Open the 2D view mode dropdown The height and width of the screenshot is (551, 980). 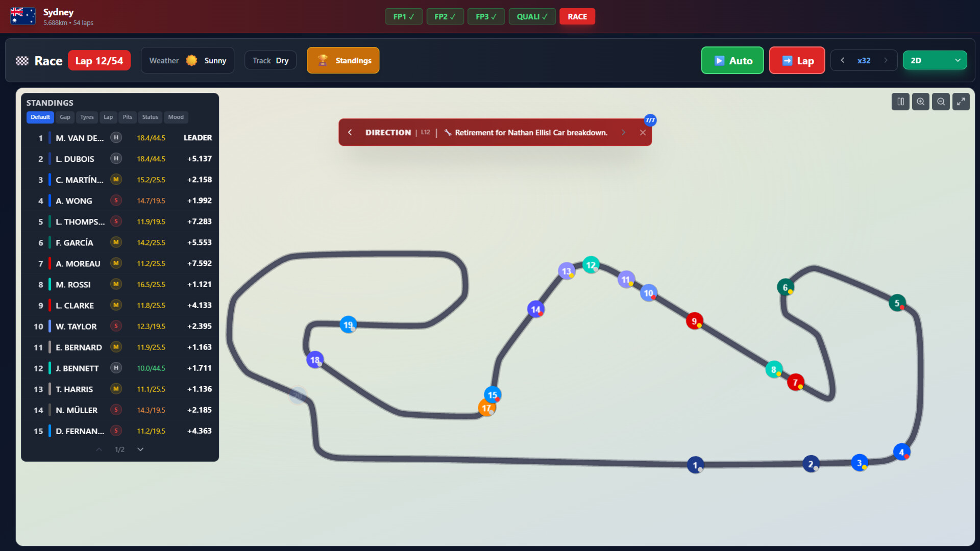(x=935, y=60)
